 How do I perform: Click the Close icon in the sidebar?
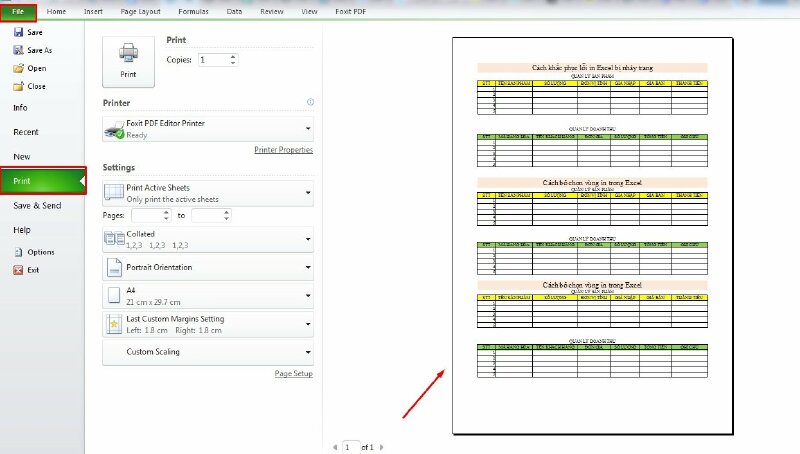click(x=18, y=86)
